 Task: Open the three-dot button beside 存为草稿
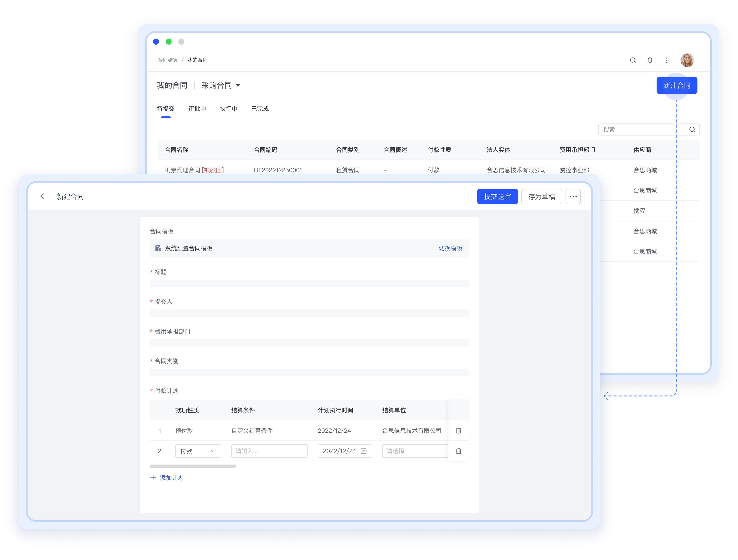point(573,196)
